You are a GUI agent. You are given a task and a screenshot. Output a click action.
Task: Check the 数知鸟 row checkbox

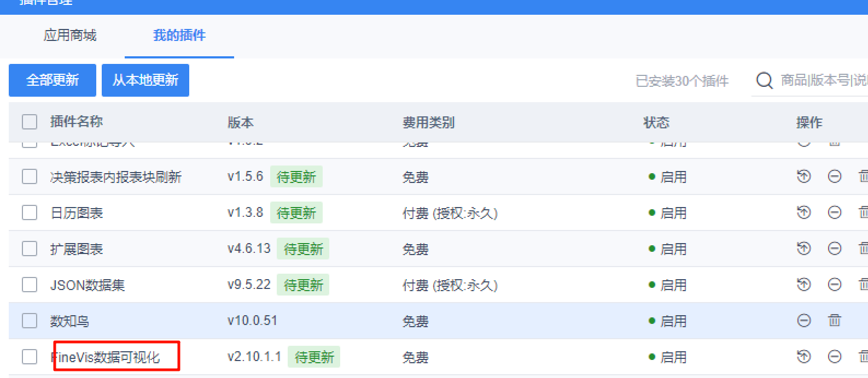tap(30, 321)
